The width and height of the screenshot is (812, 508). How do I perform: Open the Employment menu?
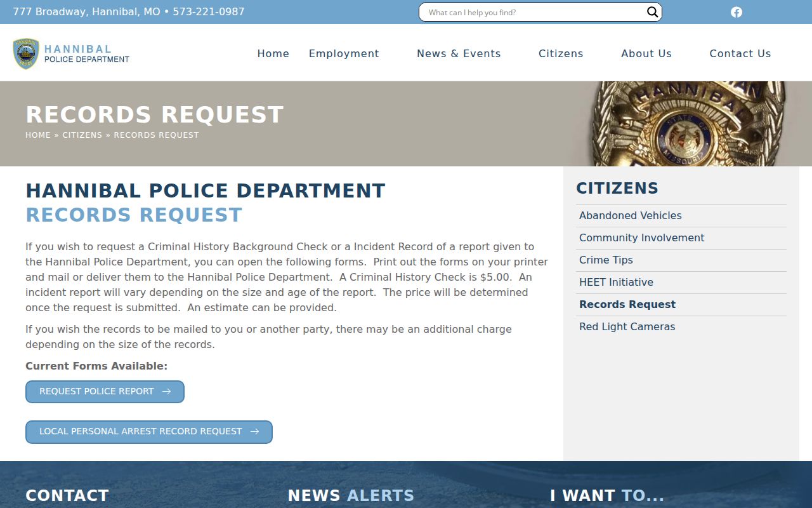tap(344, 53)
